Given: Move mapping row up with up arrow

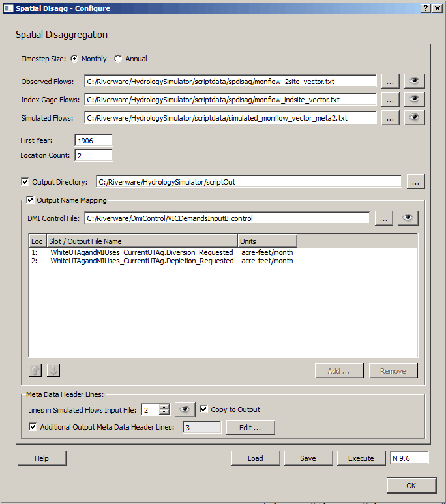Looking at the screenshot, I should pos(35,370).
